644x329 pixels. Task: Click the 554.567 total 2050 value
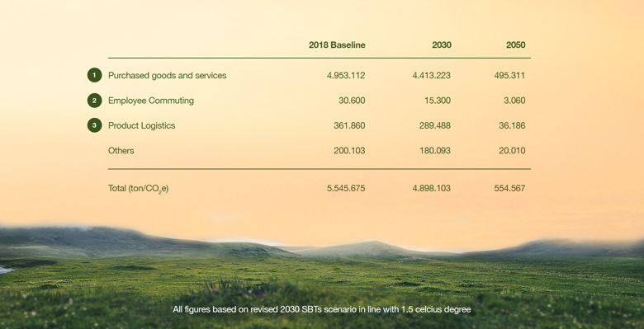(509, 188)
